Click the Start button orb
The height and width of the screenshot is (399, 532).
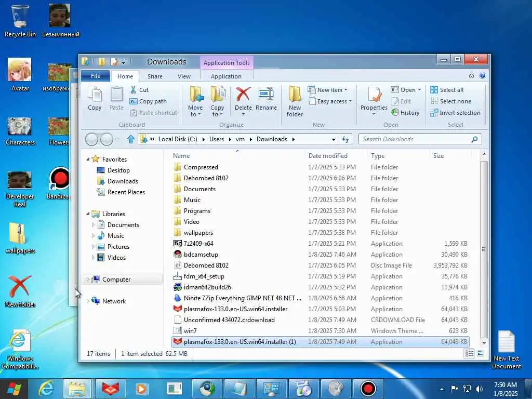[x=14, y=389]
